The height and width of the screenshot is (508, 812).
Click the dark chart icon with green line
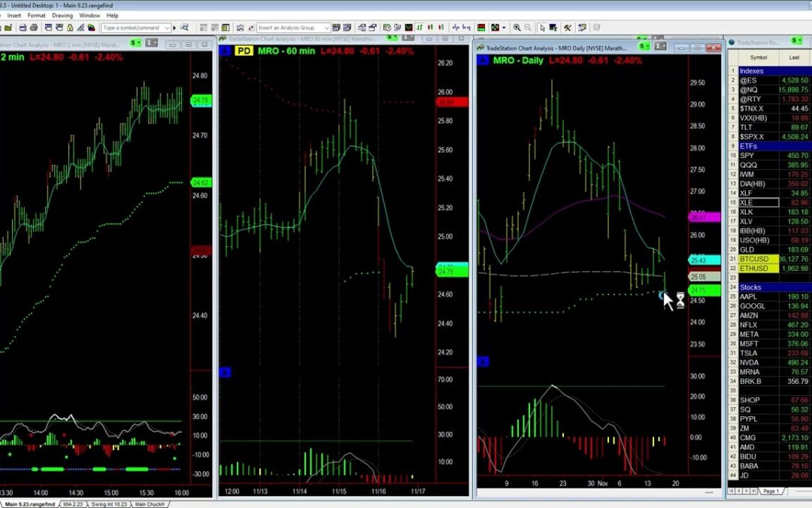[408, 28]
